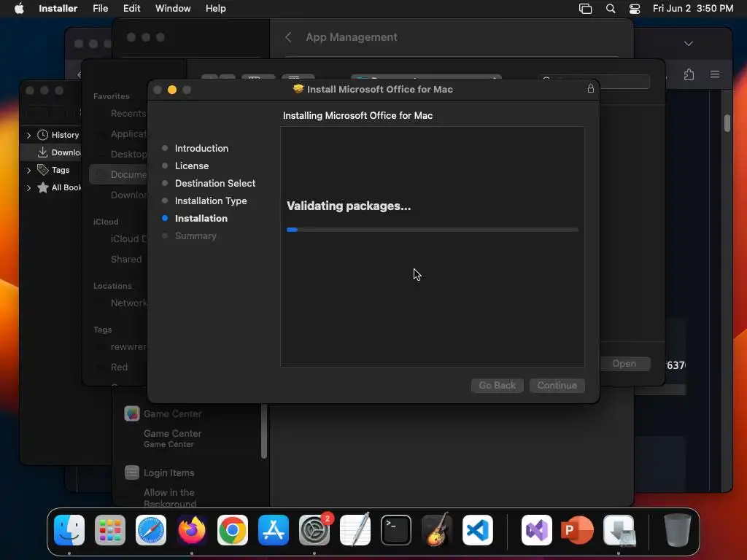Open Launchpad in the dock
Screen dimensions: 747x560
point(110,529)
